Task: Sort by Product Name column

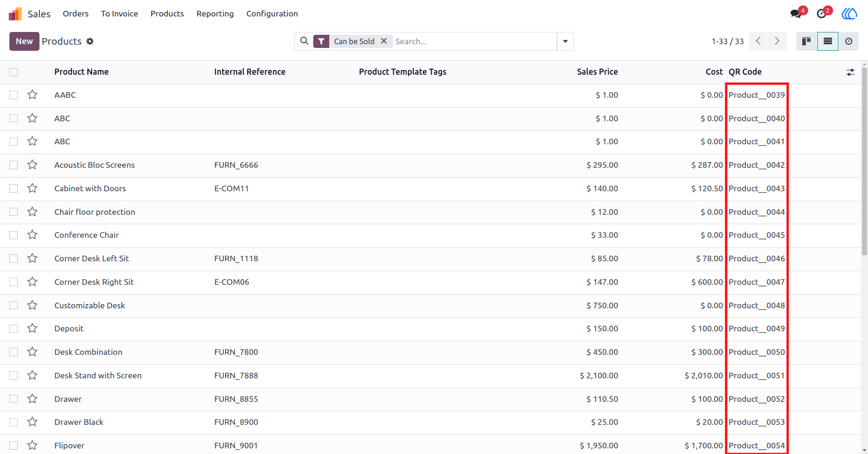Action: [x=81, y=72]
